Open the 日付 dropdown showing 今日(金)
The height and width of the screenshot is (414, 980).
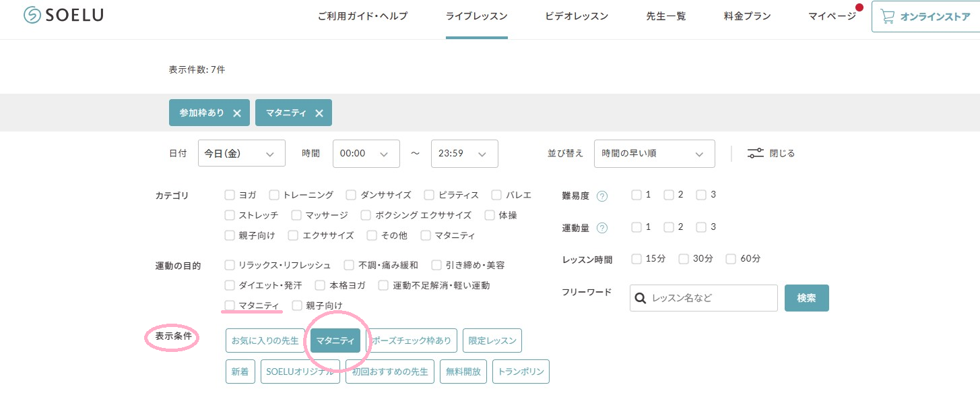(241, 154)
